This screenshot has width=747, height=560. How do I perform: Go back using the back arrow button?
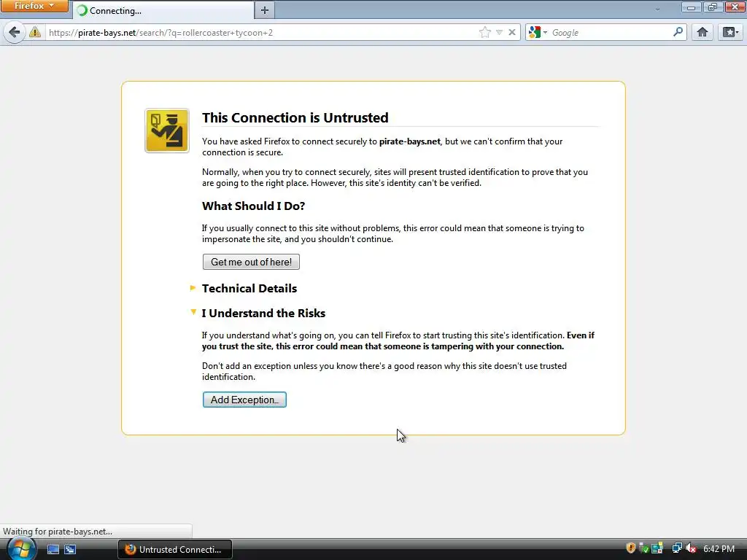pos(15,32)
